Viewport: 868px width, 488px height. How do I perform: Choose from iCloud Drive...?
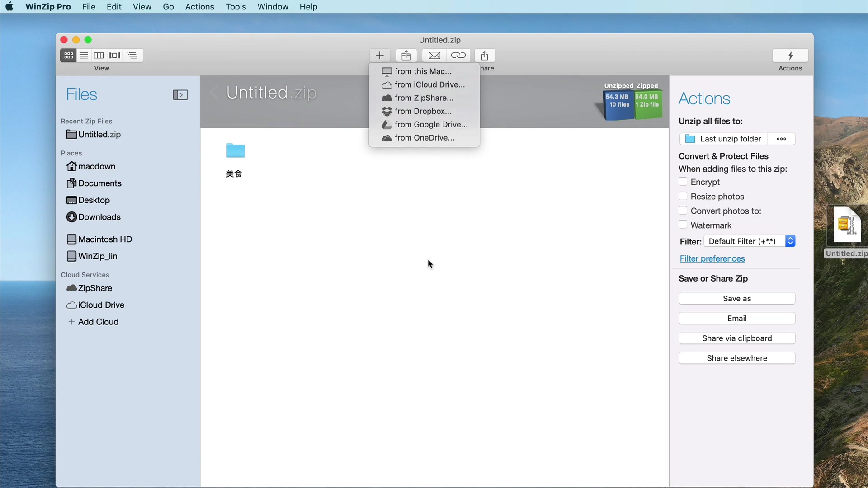(424, 84)
